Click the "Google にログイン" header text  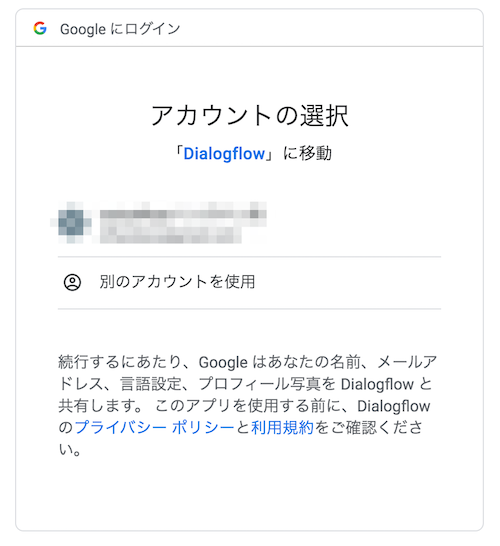(120, 29)
